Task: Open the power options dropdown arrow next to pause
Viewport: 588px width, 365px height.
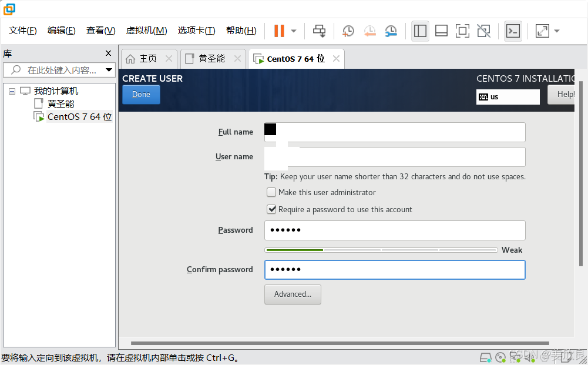Action: [x=294, y=31]
